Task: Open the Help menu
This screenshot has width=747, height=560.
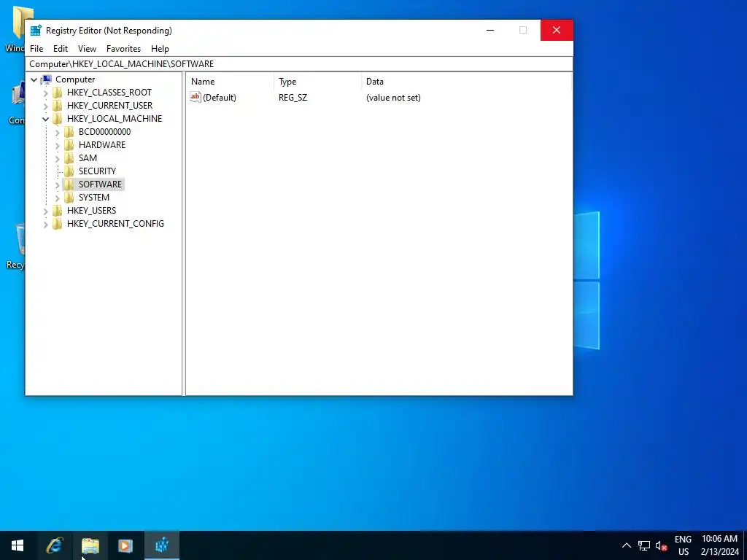Action: pos(160,49)
